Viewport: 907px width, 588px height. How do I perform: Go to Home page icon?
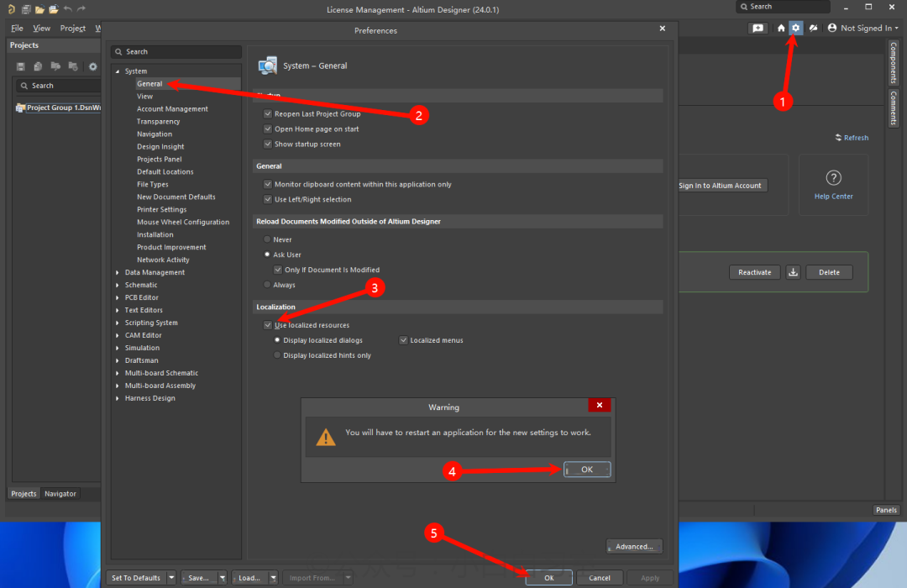coord(781,28)
